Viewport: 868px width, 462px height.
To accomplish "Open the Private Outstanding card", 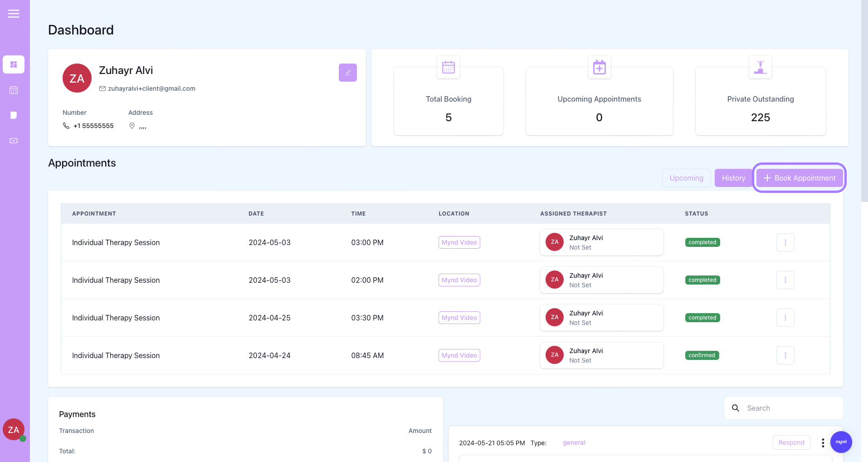I will (x=761, y=101).
